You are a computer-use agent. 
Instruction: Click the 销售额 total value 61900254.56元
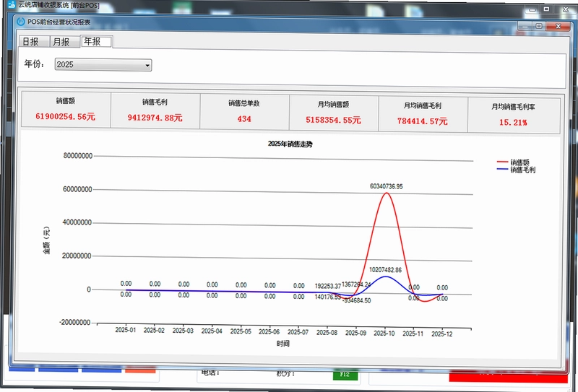(65, 117)
